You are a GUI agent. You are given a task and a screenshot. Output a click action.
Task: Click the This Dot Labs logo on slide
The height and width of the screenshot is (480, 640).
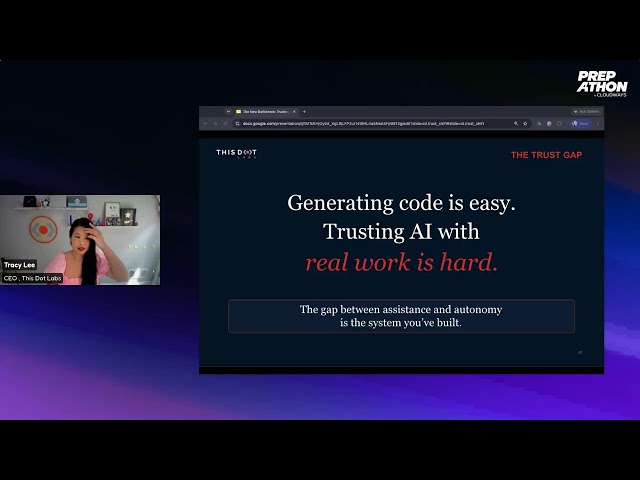[236, 153]
